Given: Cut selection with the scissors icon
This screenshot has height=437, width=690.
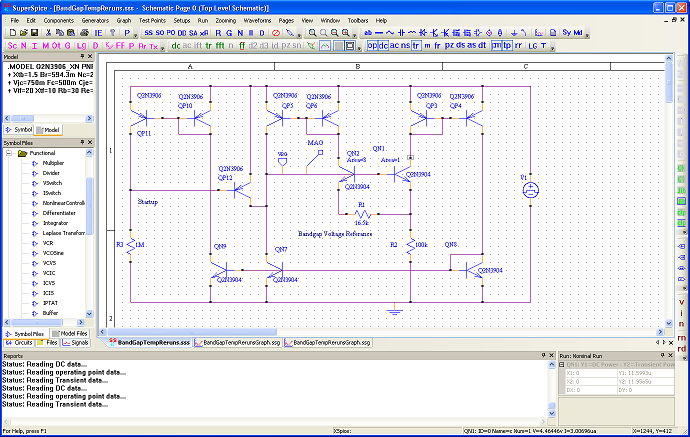Looking at the screenshot, I should tap(48, 33).
